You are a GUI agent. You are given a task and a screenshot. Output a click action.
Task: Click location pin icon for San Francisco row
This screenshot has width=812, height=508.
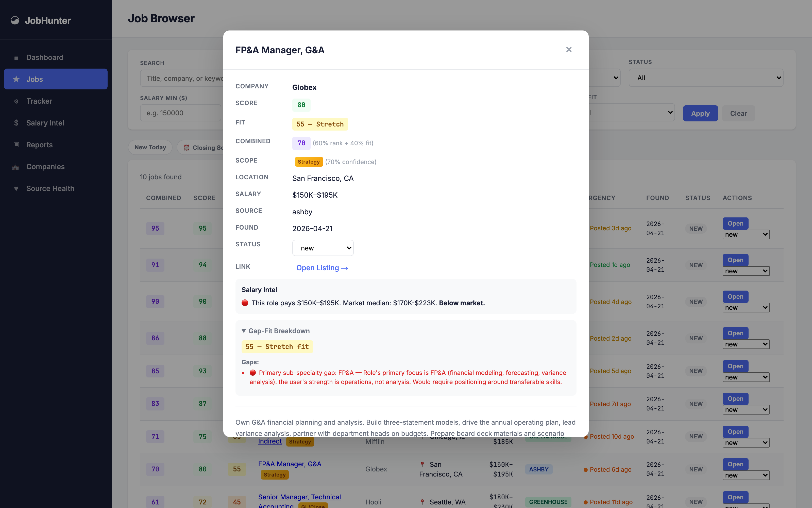coord(422,464)
